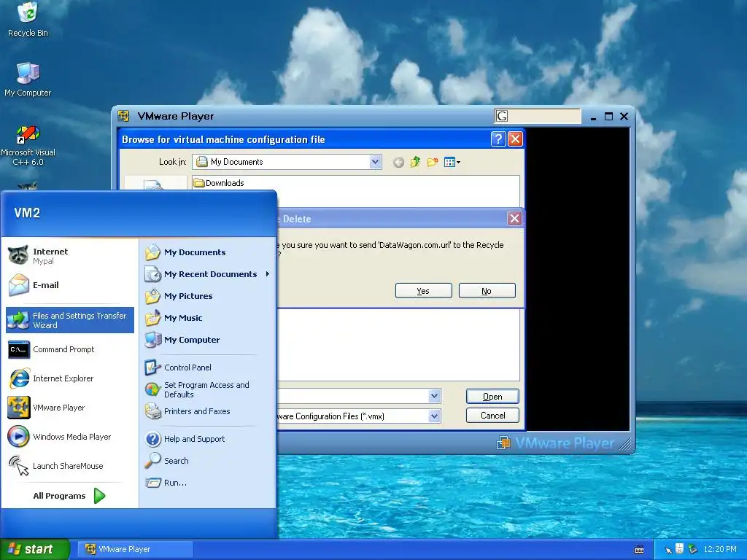Click Open button in Browse dialog
The height and width of the screenshot is (560, 747).
point(492,396)
